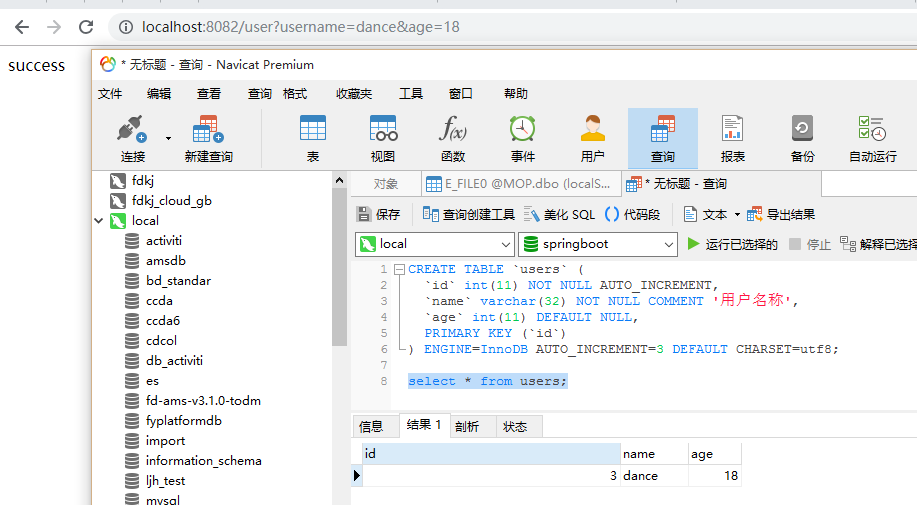Open the 视图 views section
Image resolution: width=917 pixels, height=505 pixels.
[382, 139]
